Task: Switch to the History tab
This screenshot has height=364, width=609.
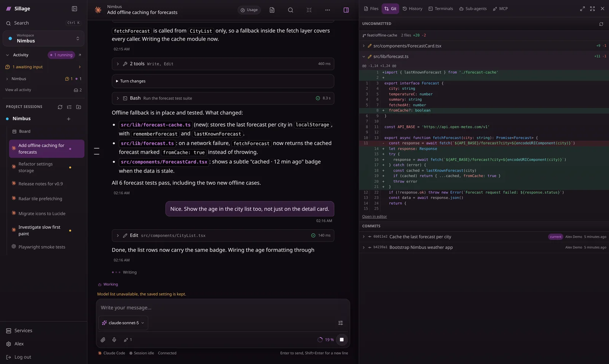Action: click(413, 9)
